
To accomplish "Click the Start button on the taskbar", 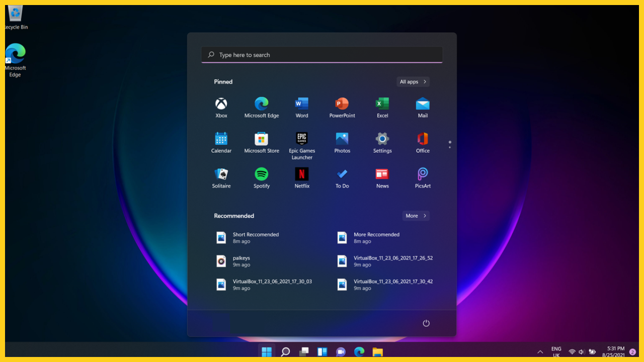I will point(267,351).
